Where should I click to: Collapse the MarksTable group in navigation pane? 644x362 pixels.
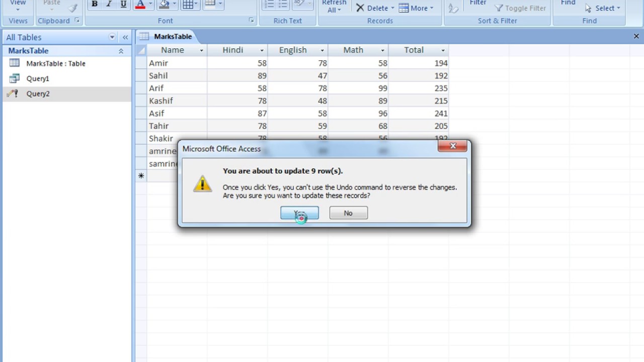click(x=121, y=51)
